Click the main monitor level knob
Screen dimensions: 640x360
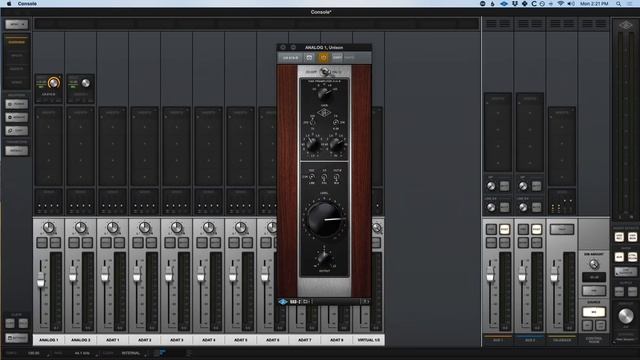[626, 316]
